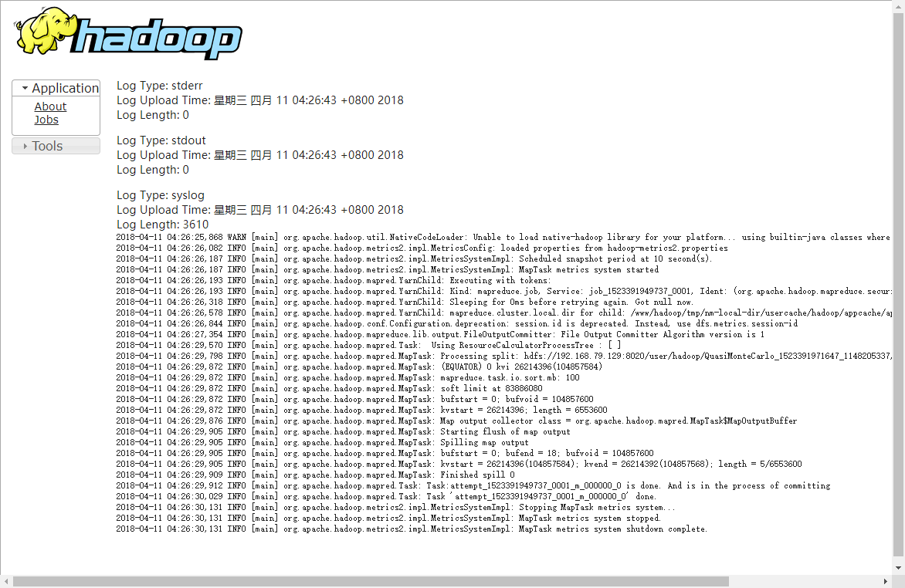Image resolution: width=905 pixels, height=588 pixels.
Task: Click the horizontal scrollbar left arrow
Action: (6, 581)
